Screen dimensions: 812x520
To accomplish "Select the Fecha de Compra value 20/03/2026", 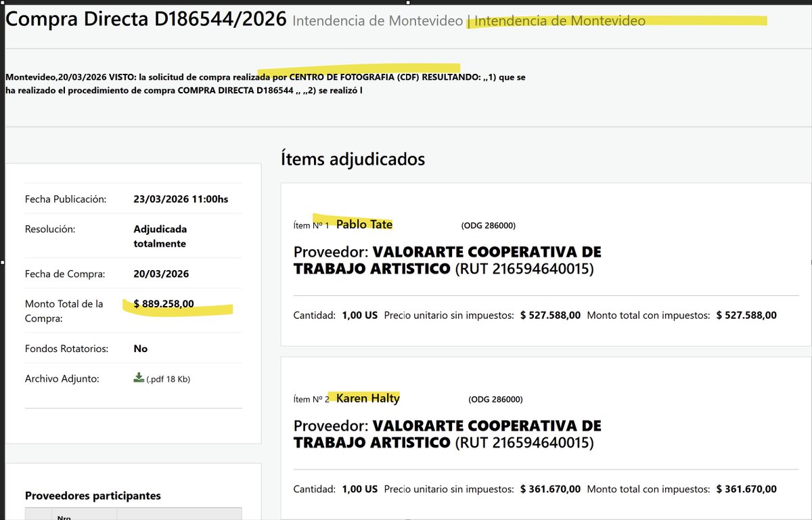I will pos(161,274).
